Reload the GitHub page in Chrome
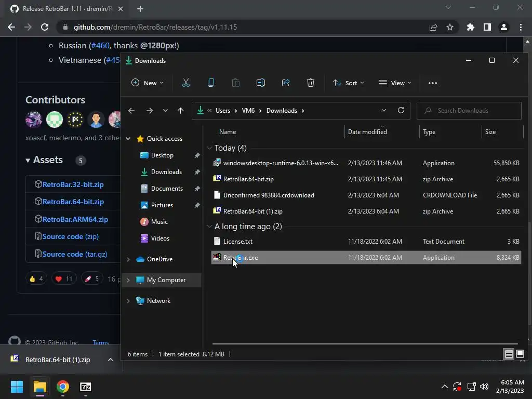 point(45,27)
